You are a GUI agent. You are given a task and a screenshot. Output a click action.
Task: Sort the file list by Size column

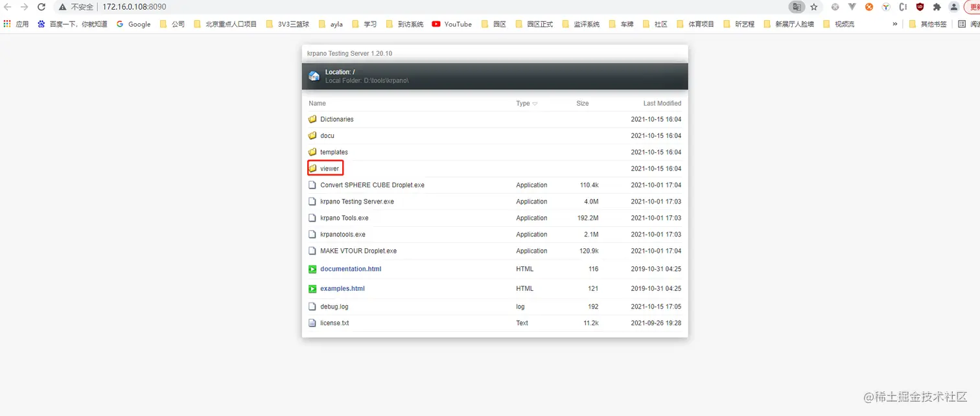click(582, 103)
